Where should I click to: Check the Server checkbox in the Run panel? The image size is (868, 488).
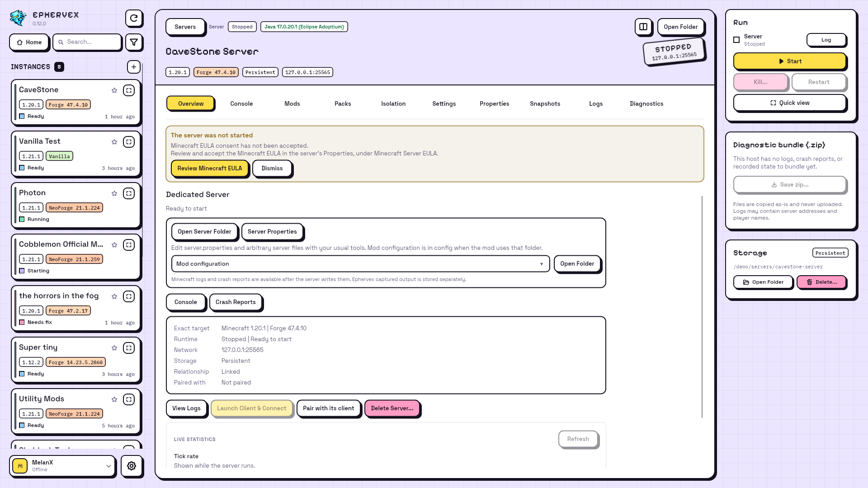tap(736, 40)
